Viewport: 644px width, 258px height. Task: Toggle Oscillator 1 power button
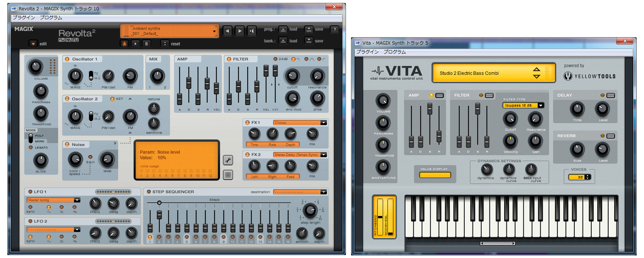click(x=67, y=59)
